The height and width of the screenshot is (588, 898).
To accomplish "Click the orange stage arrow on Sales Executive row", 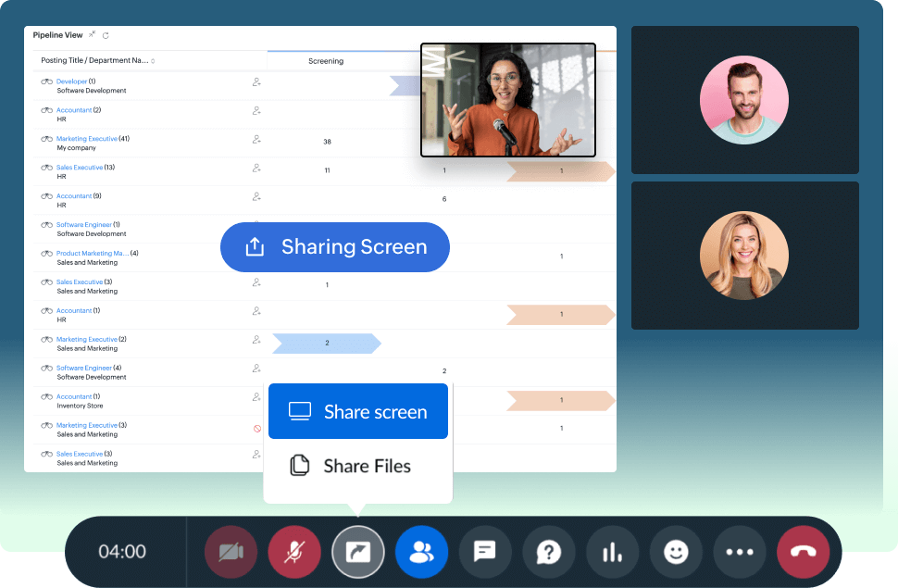I will [x=559, y=171].
